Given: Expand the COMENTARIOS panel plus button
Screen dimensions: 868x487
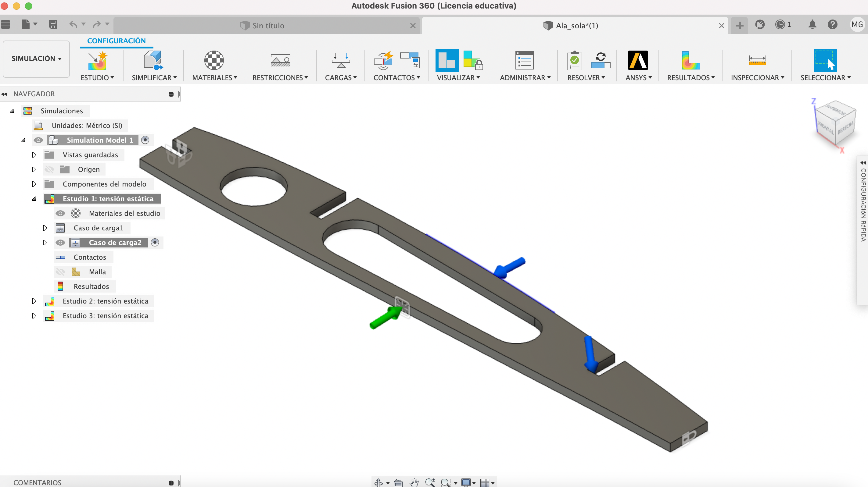Looking at the screenshot, I should [x=171, y=483].
